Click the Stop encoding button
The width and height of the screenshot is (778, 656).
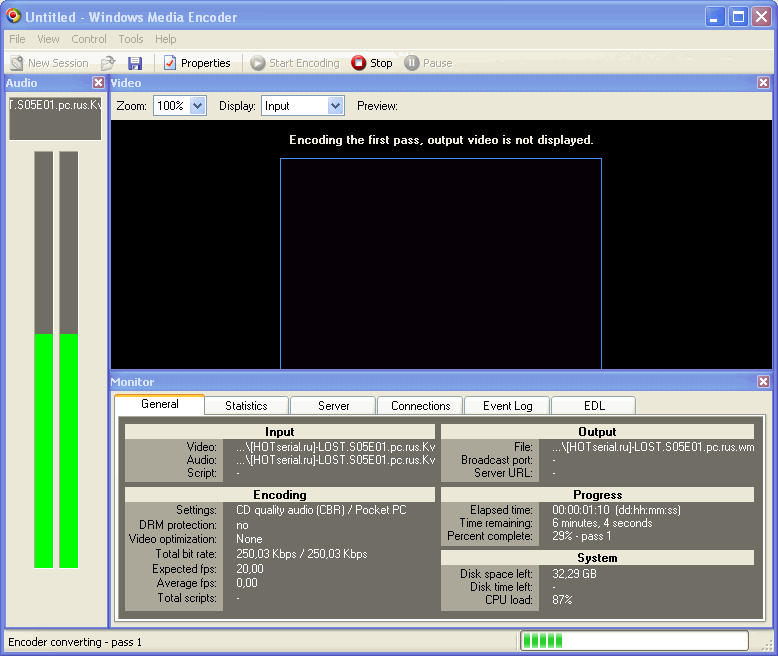371,63
